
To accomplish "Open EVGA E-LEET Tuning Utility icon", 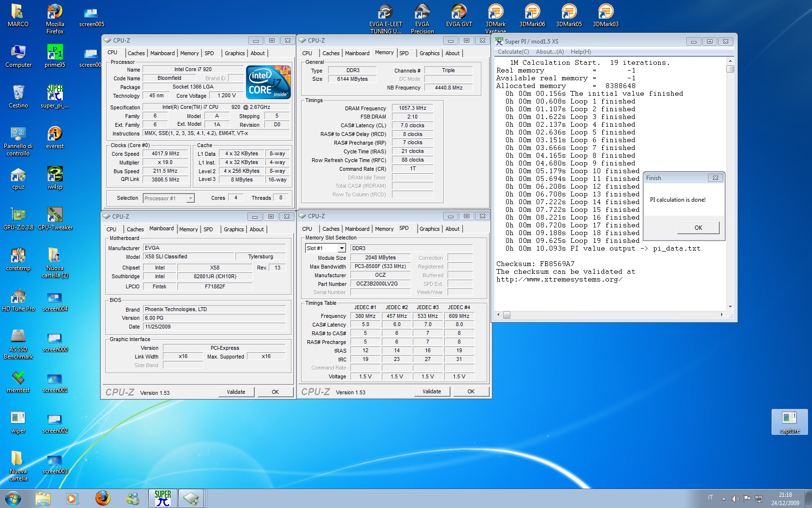I will [x=385, y=18].
